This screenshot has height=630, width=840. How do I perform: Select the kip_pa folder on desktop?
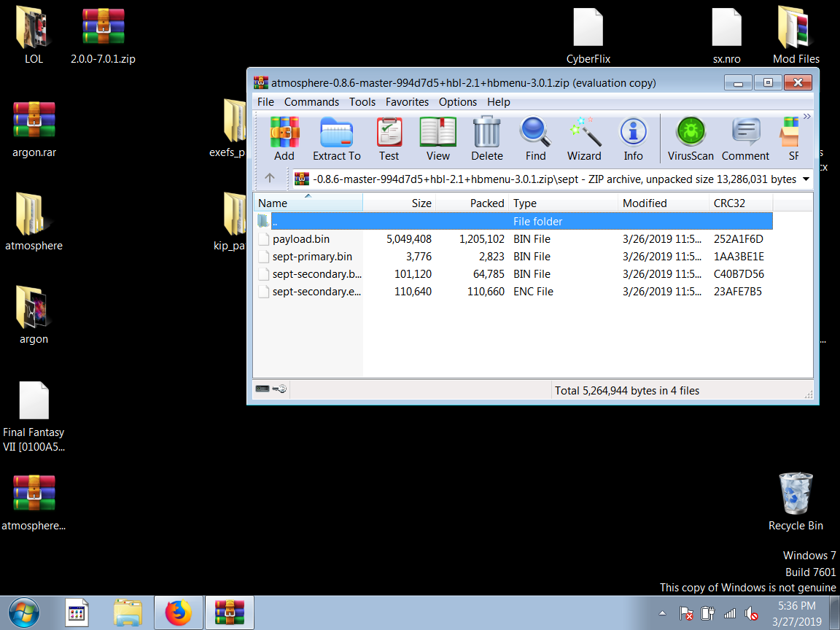230,222
